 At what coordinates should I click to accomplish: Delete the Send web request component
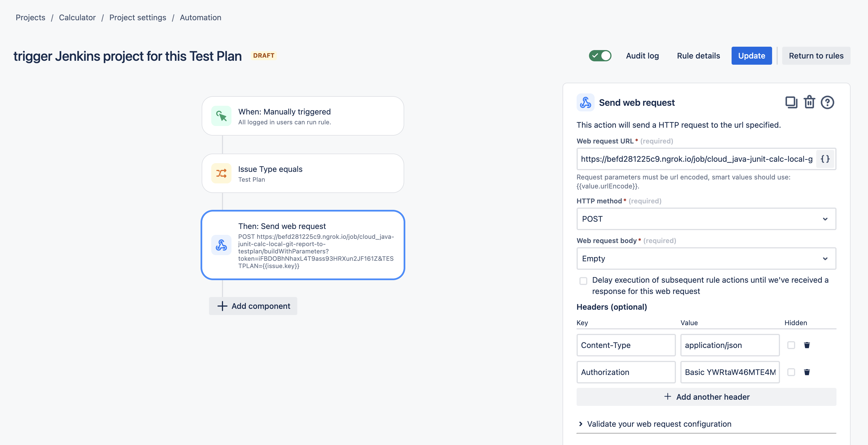tap(809, 102)
